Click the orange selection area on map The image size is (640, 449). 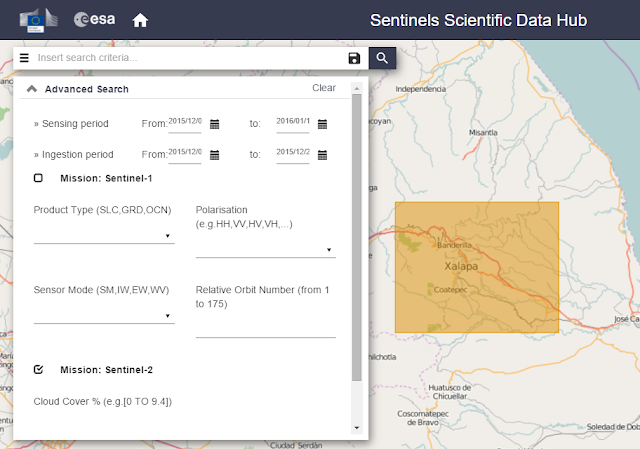(477, 267)
